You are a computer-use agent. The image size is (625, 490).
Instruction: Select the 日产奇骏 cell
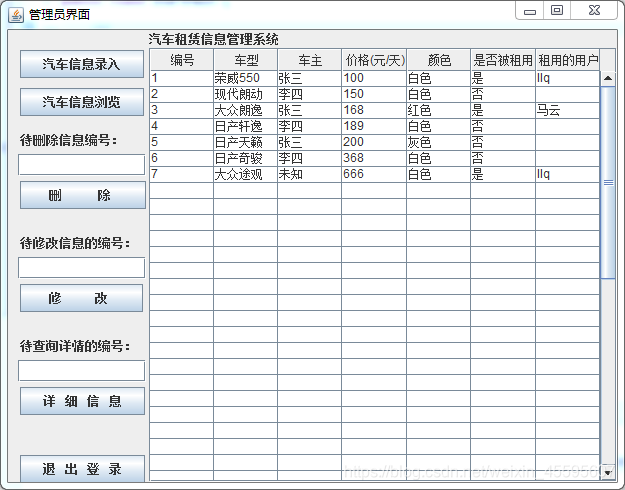246,158
